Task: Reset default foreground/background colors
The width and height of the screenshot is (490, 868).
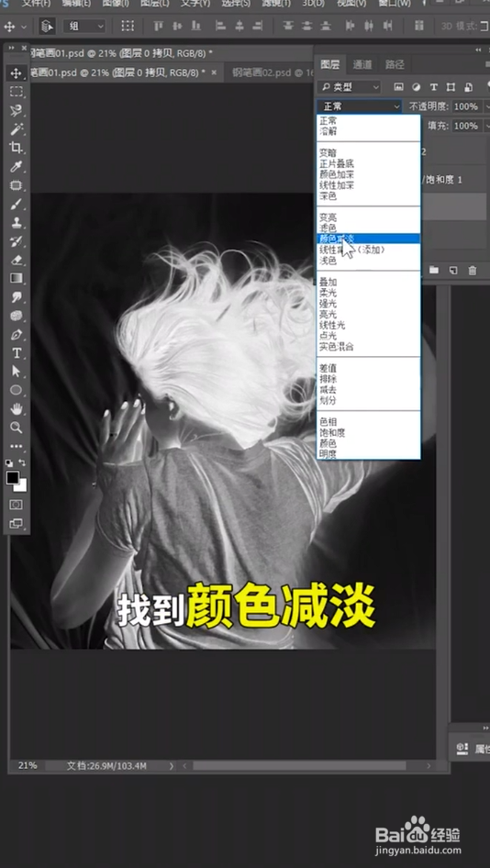Action: (9, 462)
